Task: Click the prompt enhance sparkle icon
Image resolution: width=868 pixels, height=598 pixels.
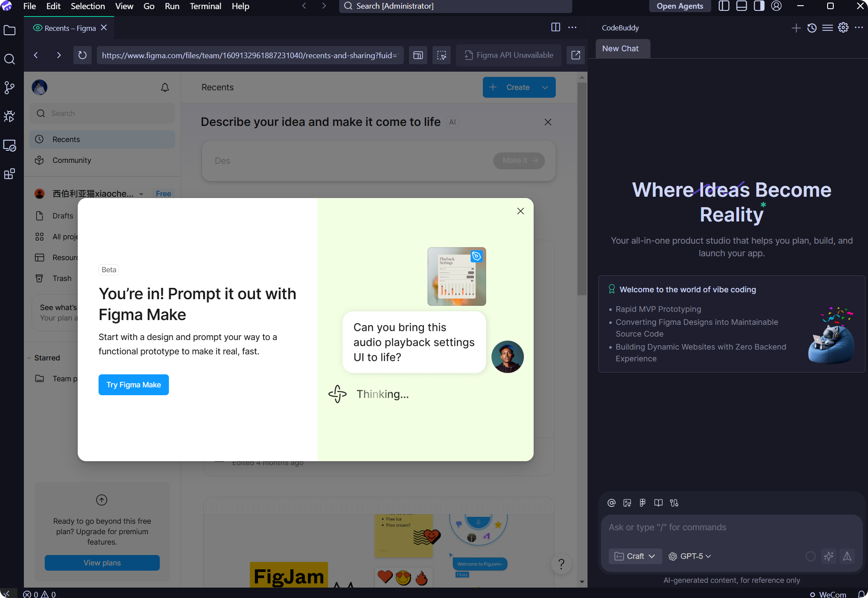Action: click(829, 556)
